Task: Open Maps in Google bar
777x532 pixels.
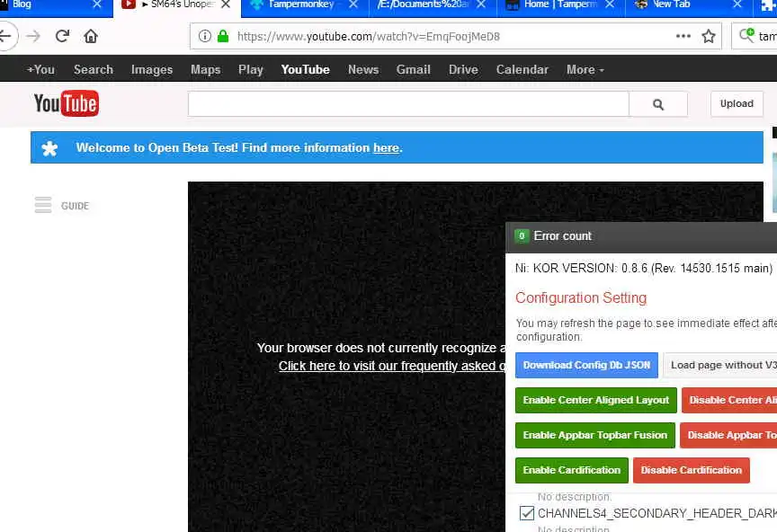Action: click(x=206, y=70)
